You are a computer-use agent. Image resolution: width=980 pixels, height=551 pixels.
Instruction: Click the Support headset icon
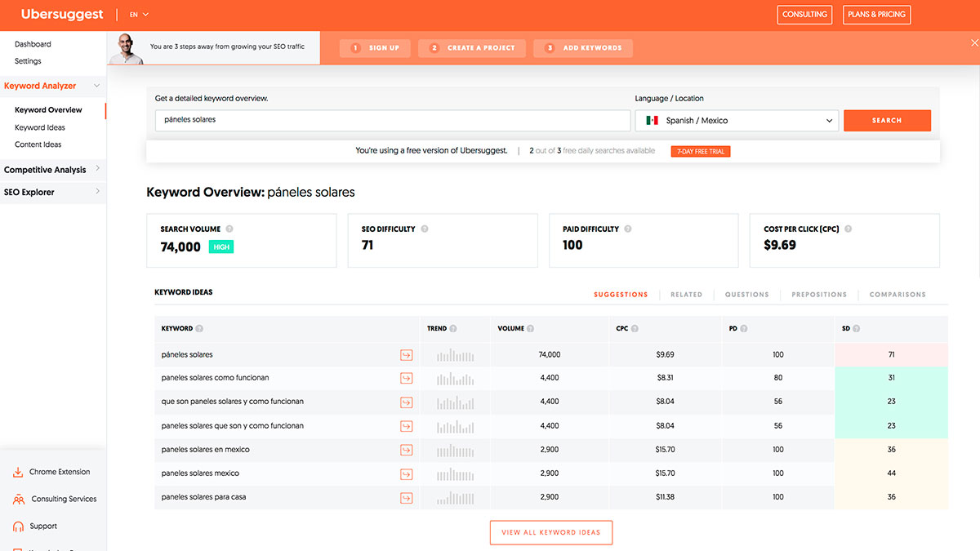coord(18,527)
